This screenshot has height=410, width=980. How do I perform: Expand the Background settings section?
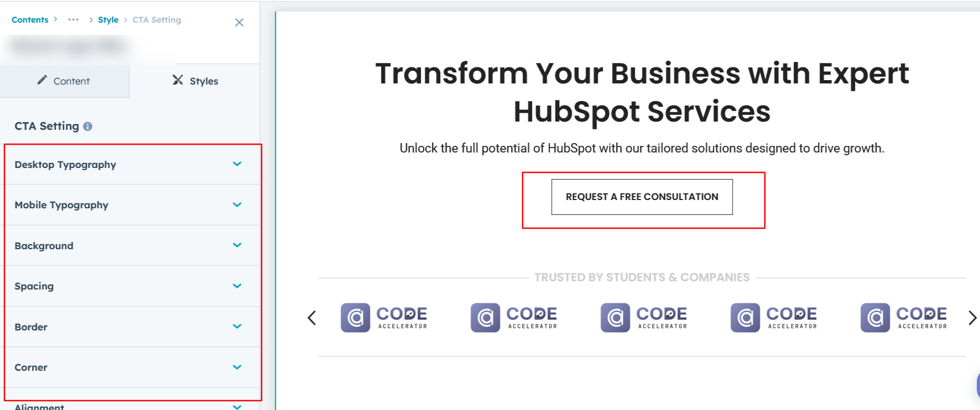[x=237, y=245]
